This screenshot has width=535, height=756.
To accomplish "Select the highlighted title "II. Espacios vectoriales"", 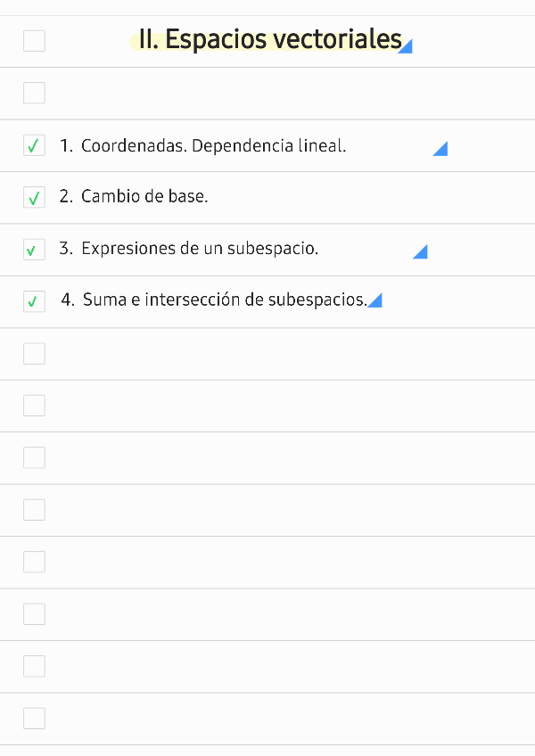I will point(267,39).
